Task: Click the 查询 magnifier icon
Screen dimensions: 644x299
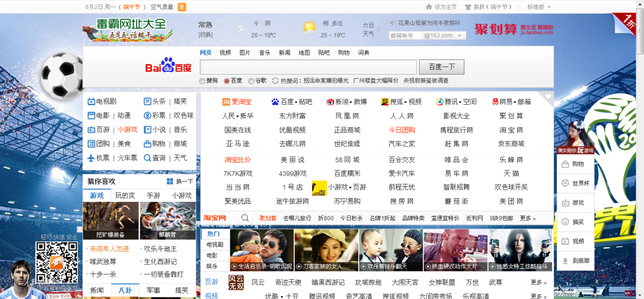Action: pyautogui.click(x=147, y=158)
